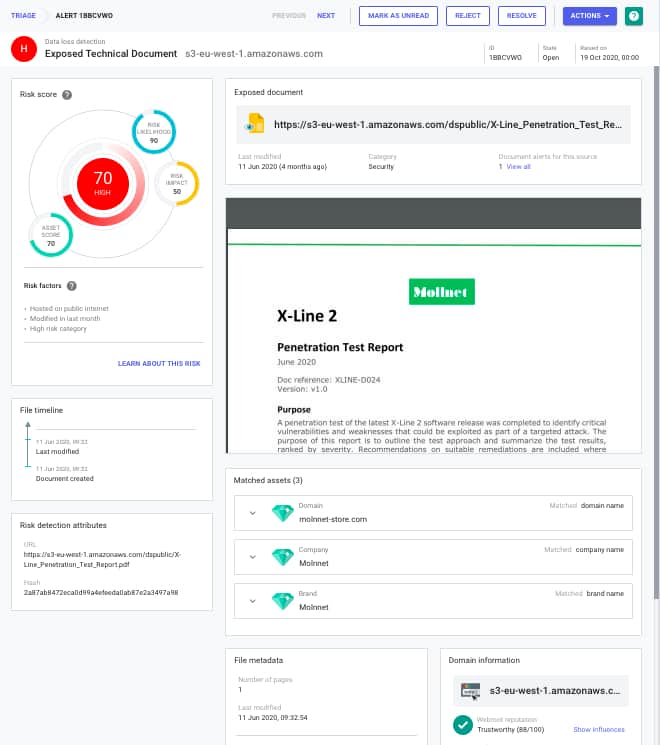This screenshot has height=745, width=660.
Task: Click diamond icon for molnnet-store.com domain
Action: [283, 513]
